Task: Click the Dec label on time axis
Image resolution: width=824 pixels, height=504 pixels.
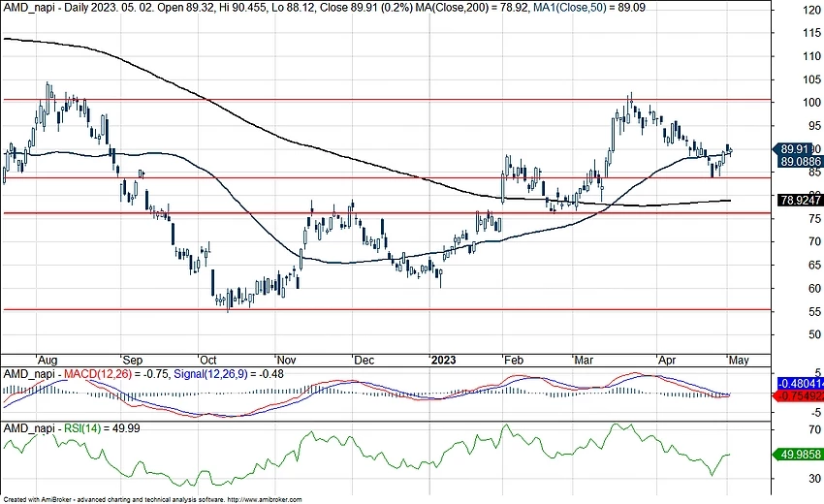Action: pyautogui.click(x=364, y=361)
